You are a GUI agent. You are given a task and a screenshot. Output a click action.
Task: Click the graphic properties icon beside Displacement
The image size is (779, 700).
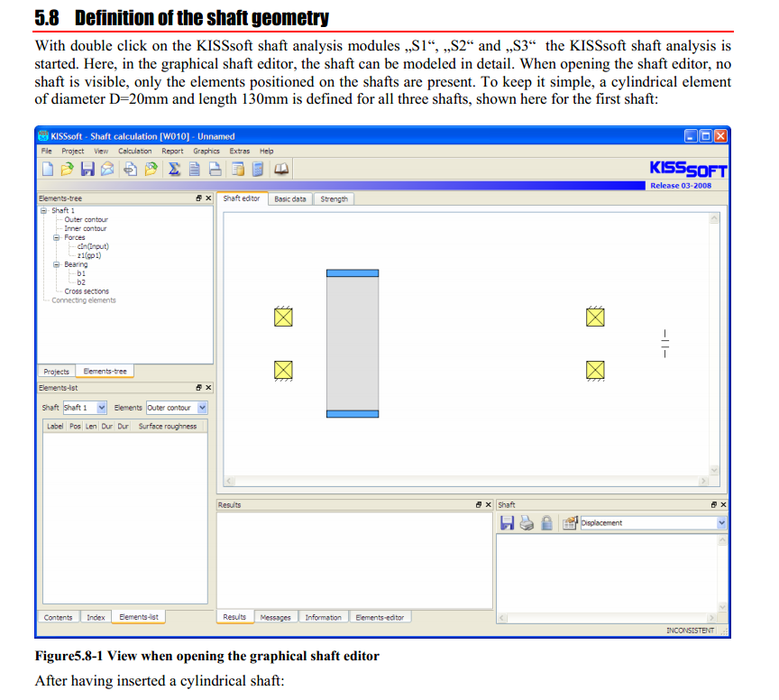pyautogui.click(x=570, y=523)
